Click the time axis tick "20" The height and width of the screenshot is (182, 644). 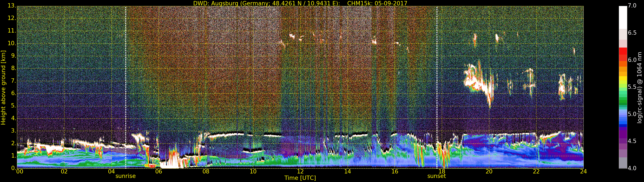(x=489, y=172)
